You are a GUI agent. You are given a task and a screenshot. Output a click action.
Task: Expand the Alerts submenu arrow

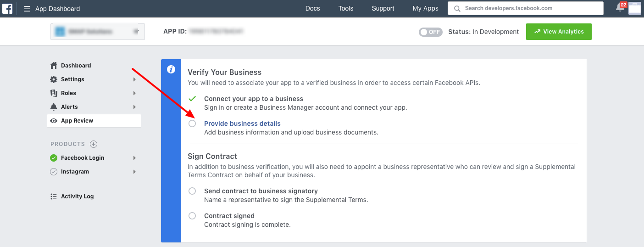[x=134, y=107]
